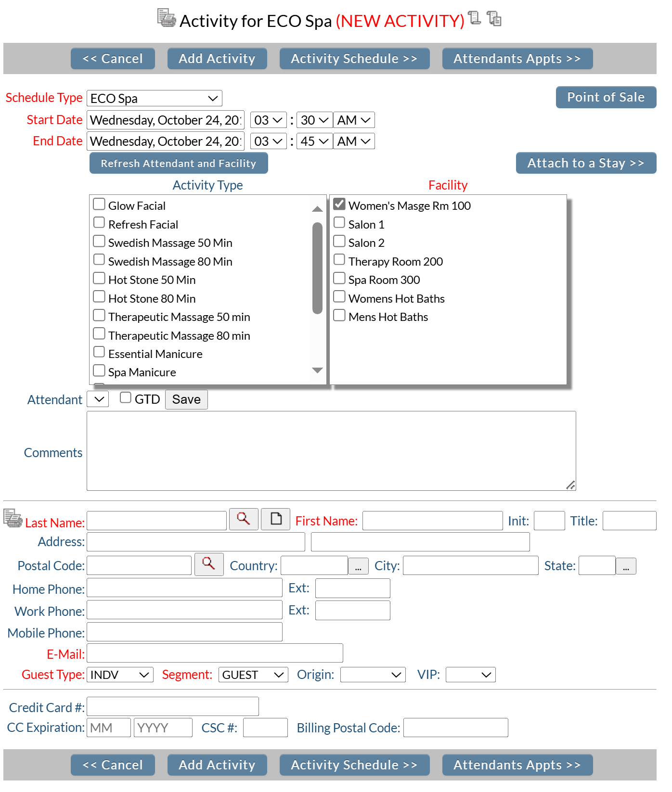This screenshot has width=672, height=792.
Task: Click the Comments text area
Action: pos(331,451)
